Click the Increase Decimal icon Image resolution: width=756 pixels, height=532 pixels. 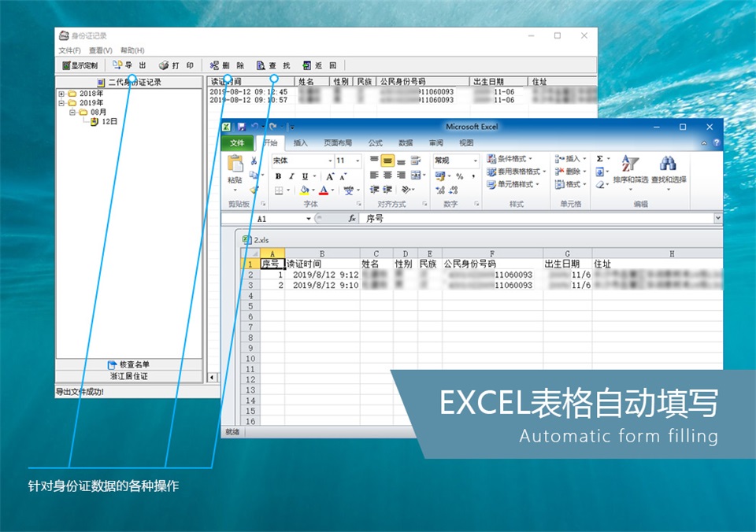tap(439, 190)
